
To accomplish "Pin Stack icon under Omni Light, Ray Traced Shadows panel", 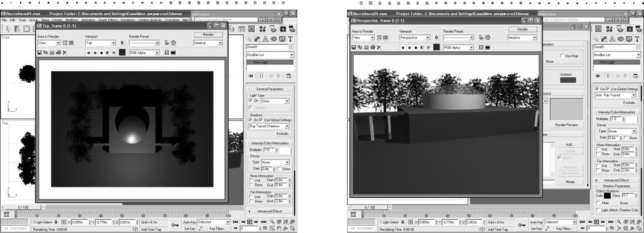I will [251, 76].
